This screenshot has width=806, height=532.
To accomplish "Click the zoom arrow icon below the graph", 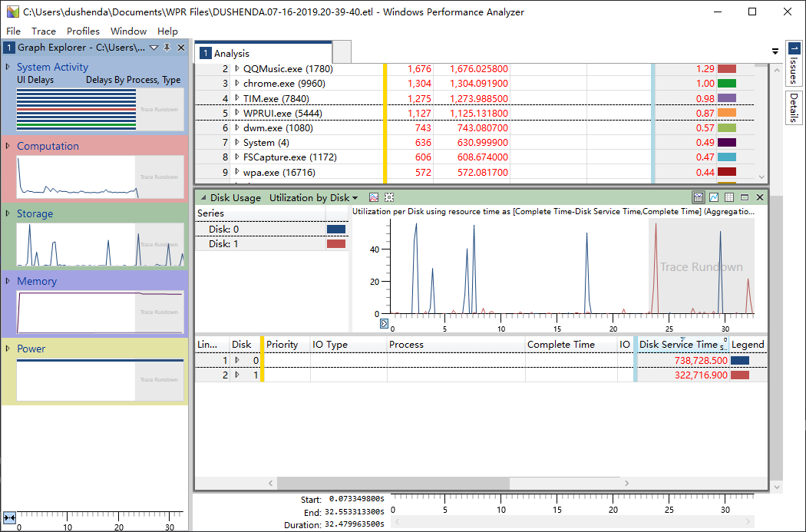I will coord(385,323).
